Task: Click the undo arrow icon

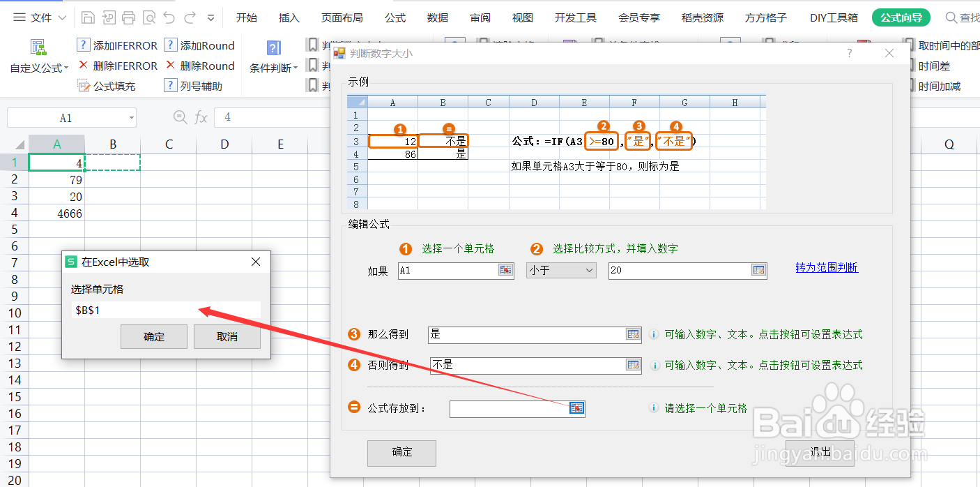Action: 169,17
